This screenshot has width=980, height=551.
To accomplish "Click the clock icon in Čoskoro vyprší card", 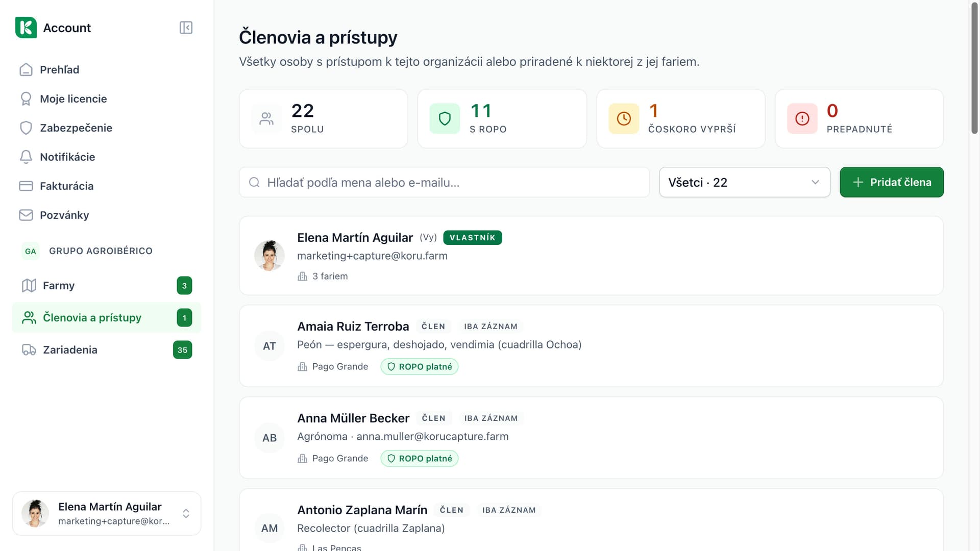I will pyautogui.click(x=624, y=119).
